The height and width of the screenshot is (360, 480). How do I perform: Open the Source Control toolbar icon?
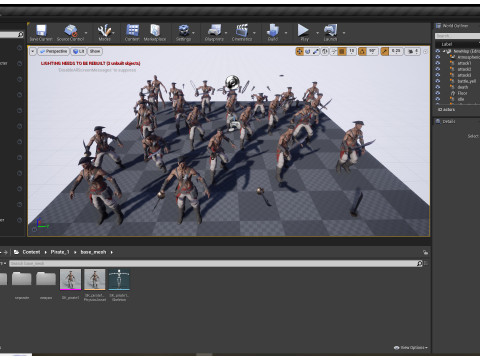click(70, 30)
